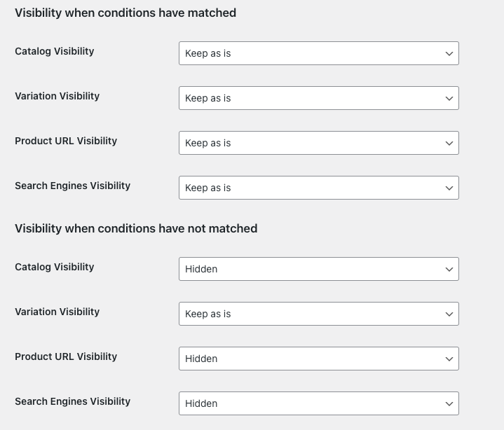Click chevron arrow of matched Search Engines select
The image size is (504, 430).
click(449, 188)
